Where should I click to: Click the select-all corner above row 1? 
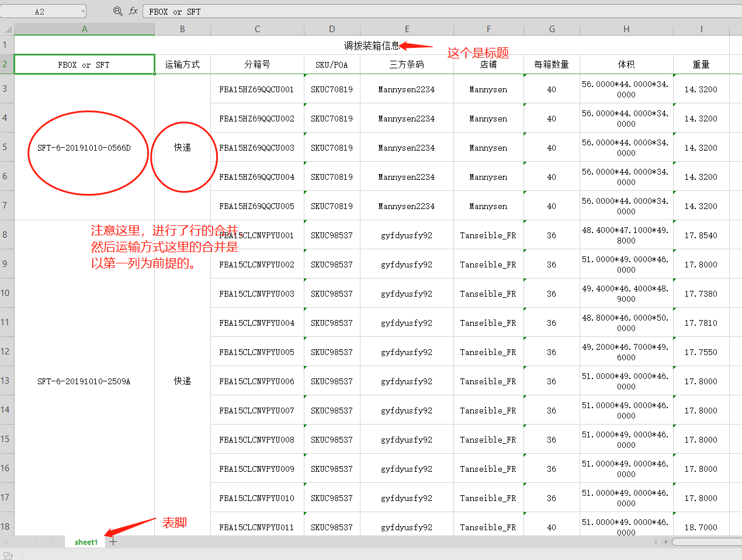[x=6, y=28]
